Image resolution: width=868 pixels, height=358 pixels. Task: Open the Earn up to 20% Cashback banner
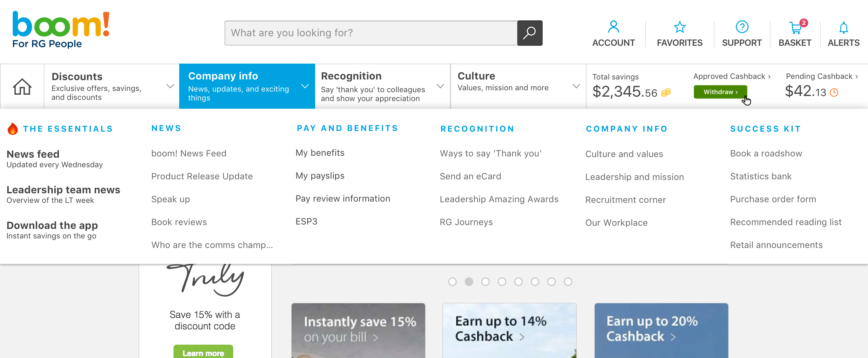click(661, 330)
